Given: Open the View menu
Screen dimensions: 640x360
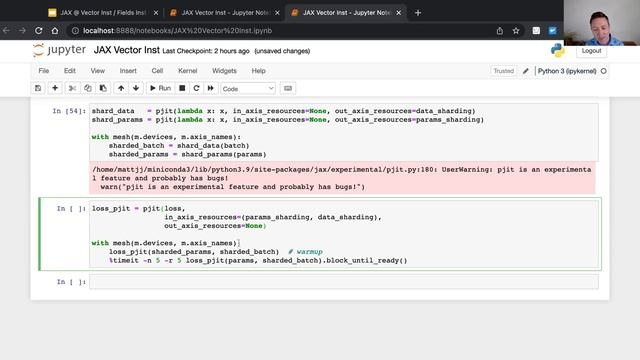Looking at the screenshot, I should coord(98,71).
